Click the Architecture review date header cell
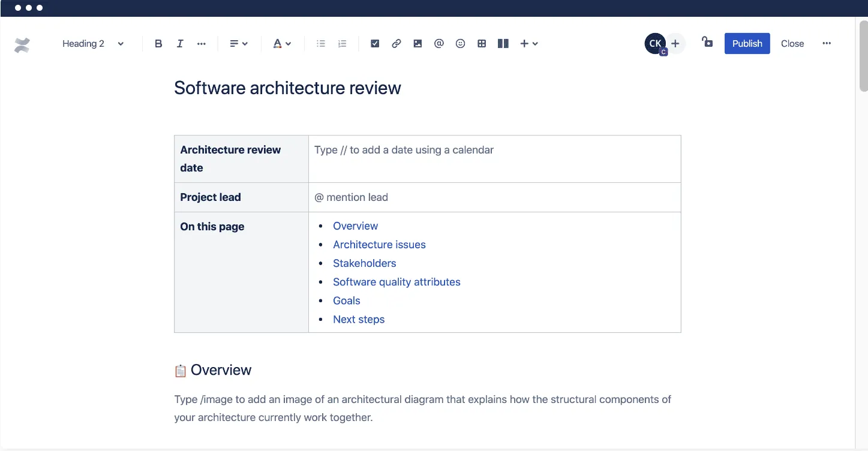The height and width of the screenshot is (451, 868). [241, 159]
